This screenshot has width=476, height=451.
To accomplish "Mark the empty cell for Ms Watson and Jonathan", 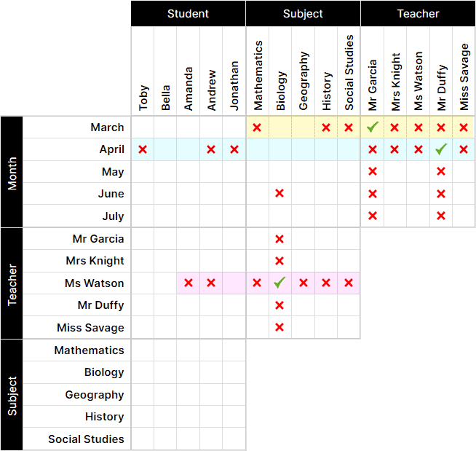I will [x=234, y=283].
